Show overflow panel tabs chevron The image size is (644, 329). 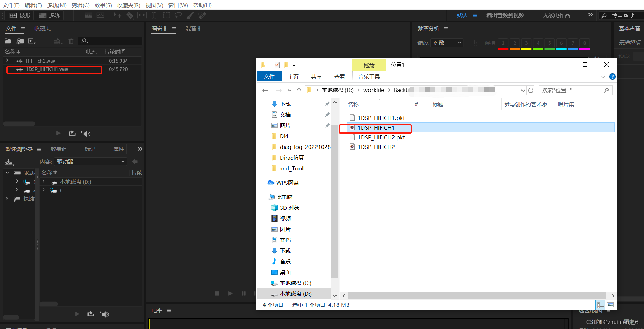tap(140, 149)
